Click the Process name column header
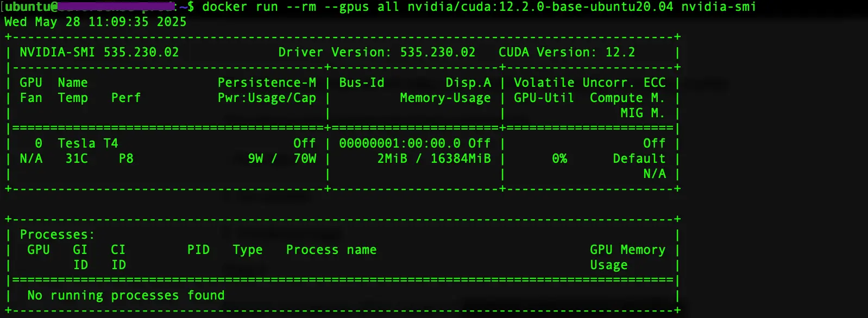Viewport: 868px width, 318px height. tap(331, 250)
